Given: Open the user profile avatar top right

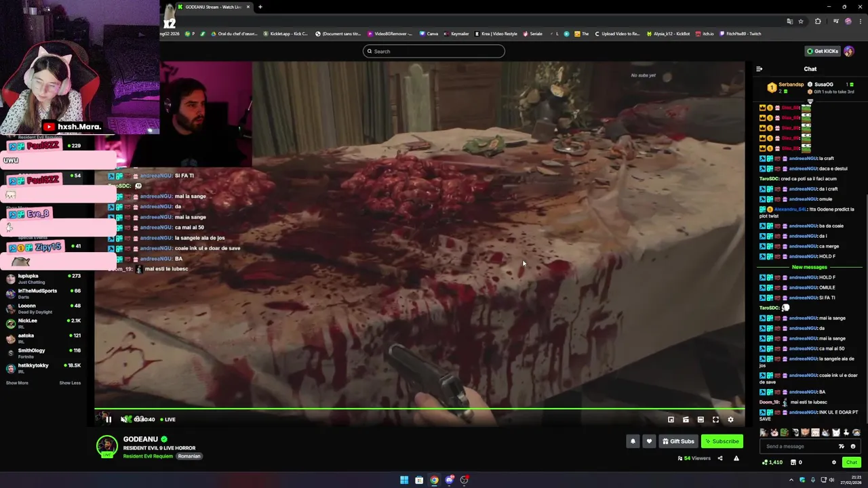Looking at the screenshot, I should [x=849, y=51].
